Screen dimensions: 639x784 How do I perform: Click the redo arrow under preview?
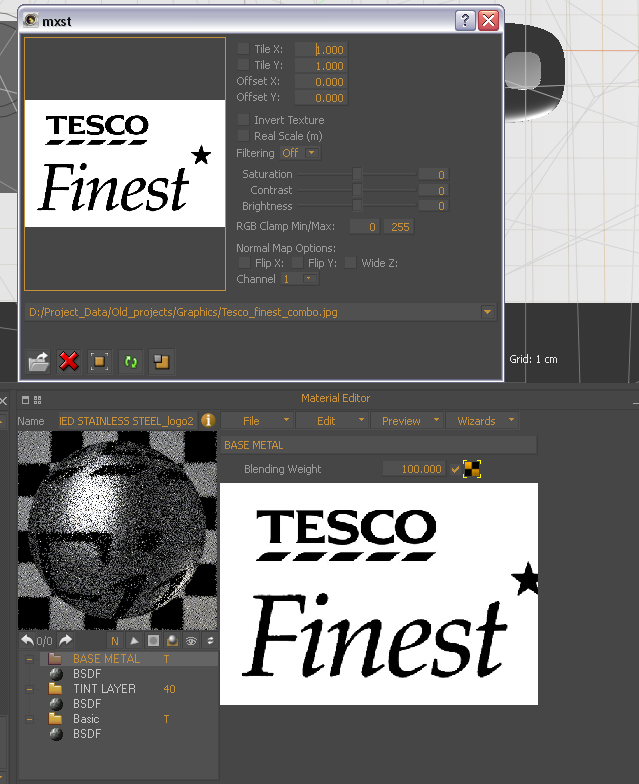pyautogui.click(x=66, y=640)
